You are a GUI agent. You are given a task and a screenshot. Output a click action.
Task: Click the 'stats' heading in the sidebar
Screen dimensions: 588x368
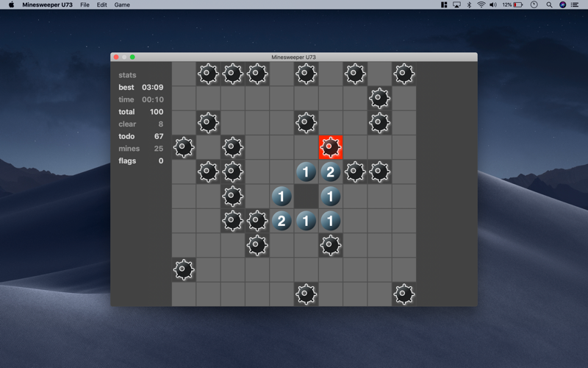[127, 75]
